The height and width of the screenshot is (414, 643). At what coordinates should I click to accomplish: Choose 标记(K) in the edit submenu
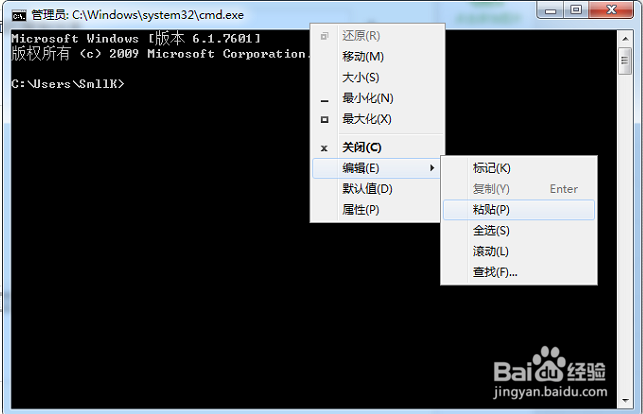[519, 168]
